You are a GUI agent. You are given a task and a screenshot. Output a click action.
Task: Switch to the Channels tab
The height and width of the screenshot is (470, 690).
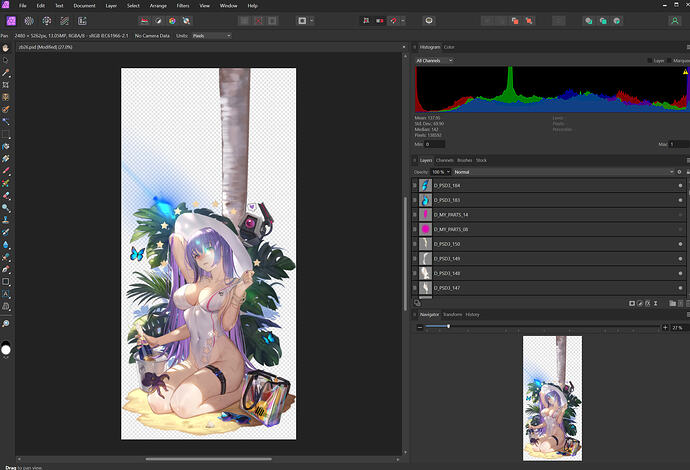point(444,160)
